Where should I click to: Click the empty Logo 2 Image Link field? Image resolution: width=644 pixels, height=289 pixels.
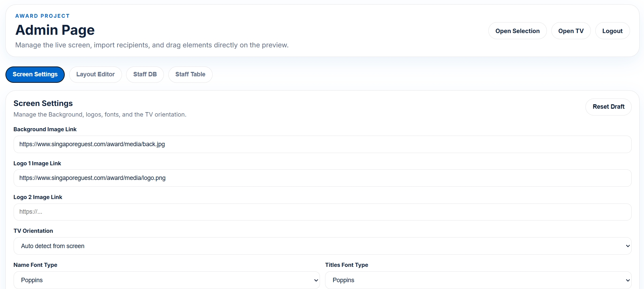click(x=322, y=212)
